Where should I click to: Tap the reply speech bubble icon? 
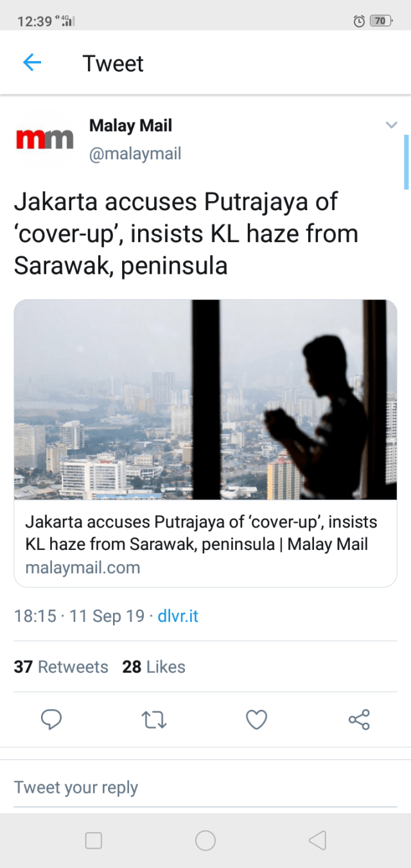coord(51,720)
